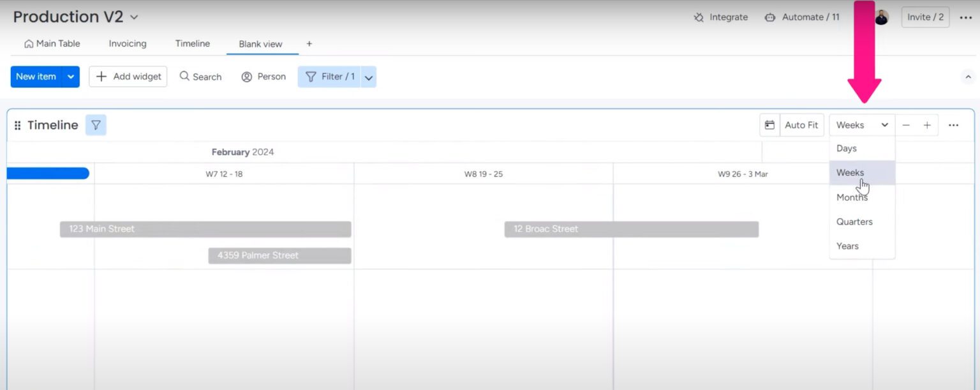Click the Invite / 2 button
Viewport: 980px width, 390px height.
[x=925, y=17]
